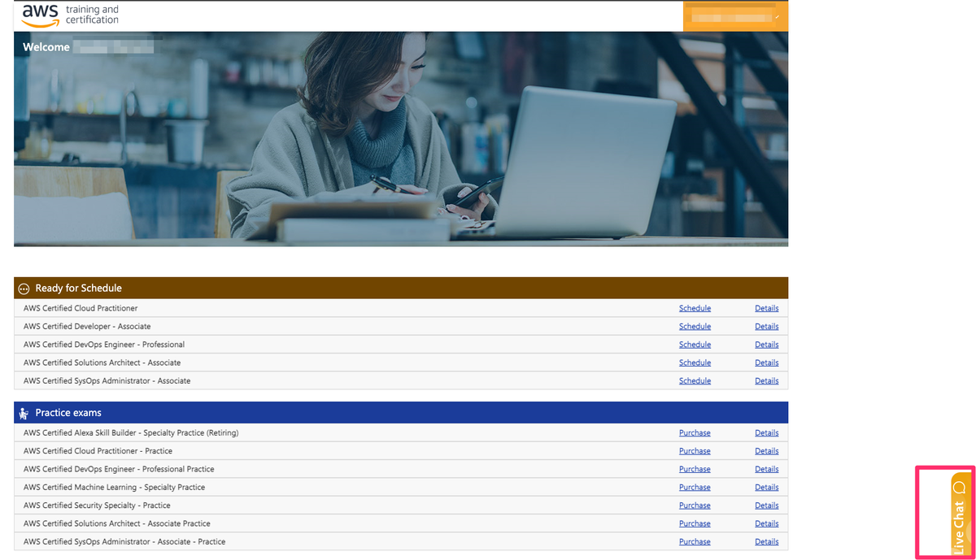This screenshot has width=976, height=560.
Task: Schedule the SysOps Administrator - Associate exam
Action: pyautogui.click(x=695, y=381)
